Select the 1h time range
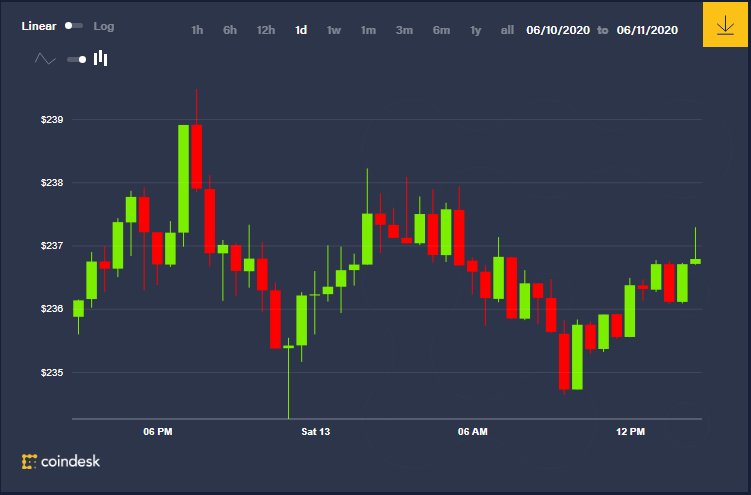751x495 pixels. pyautogui.click(x=197, y=30)
